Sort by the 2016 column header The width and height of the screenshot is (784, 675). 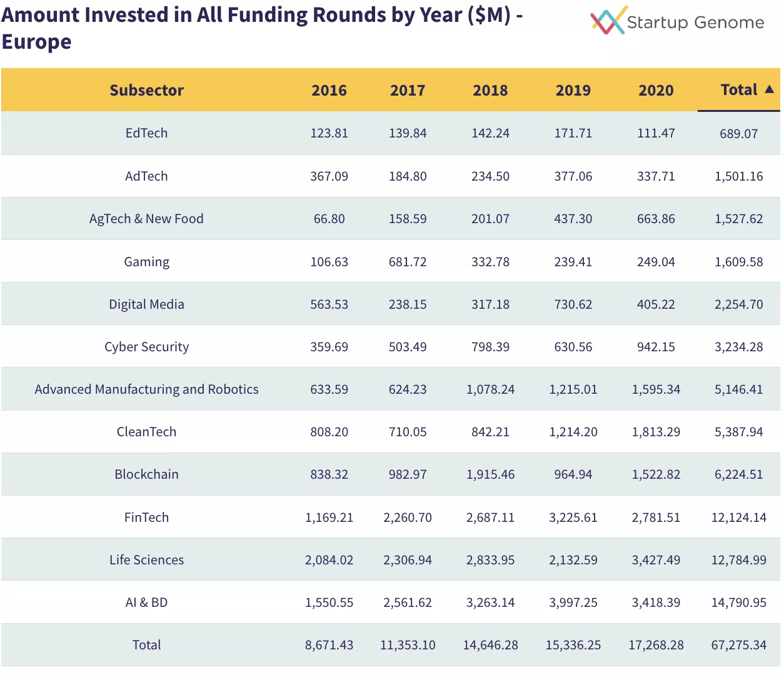(329, 91)
